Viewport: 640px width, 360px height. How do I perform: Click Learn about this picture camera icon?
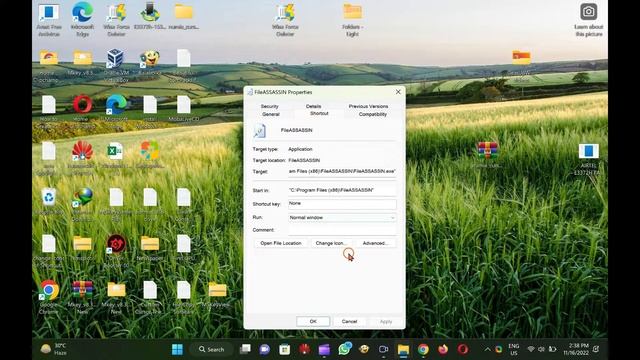click(x=588, y=11)
